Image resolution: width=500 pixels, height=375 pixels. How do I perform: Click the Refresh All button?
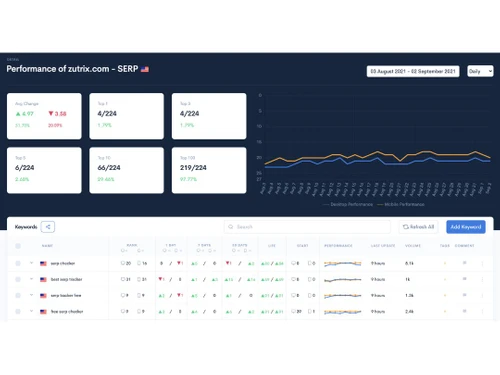point(418,227)
